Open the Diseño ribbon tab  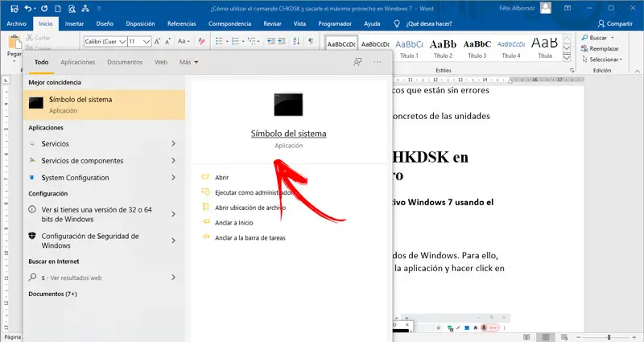coord(105,24)
